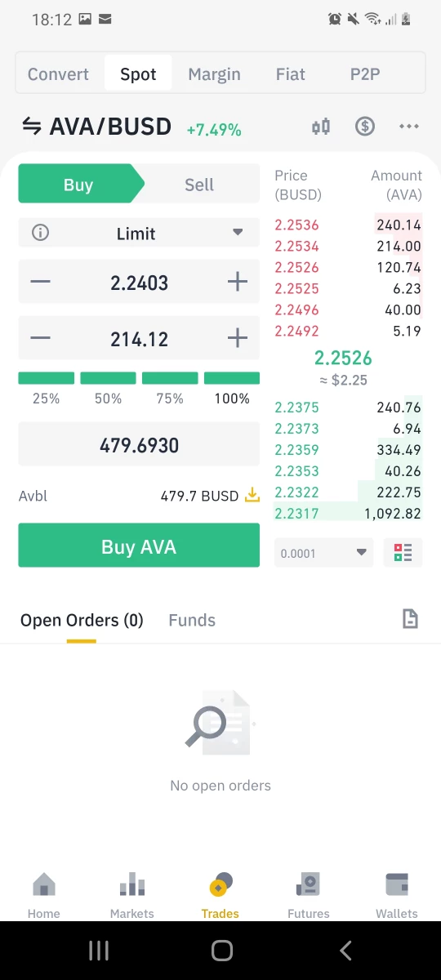The image size is (441, 980).
Task: Select the Buy side toggle
Action: [78, 185]
